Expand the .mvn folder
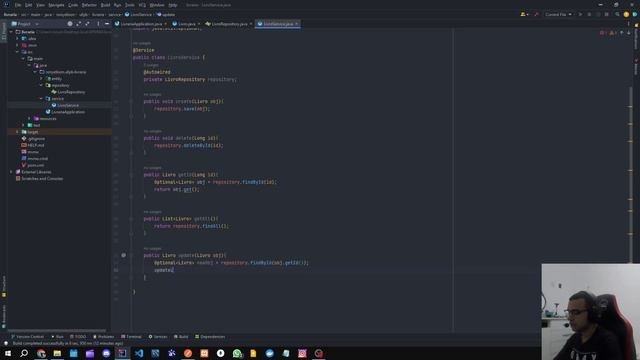This screenshot has height=360, width=640. [x=17, y=45]
